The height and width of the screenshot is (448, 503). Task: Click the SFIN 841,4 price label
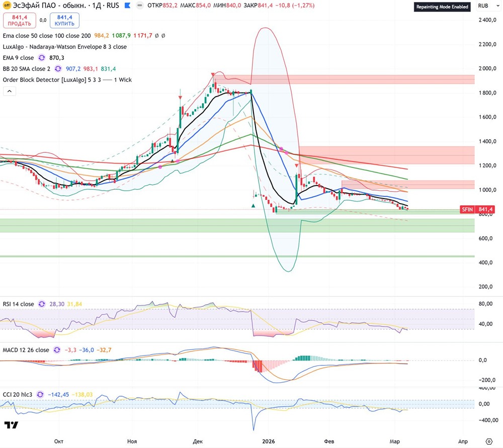point(477,209)
